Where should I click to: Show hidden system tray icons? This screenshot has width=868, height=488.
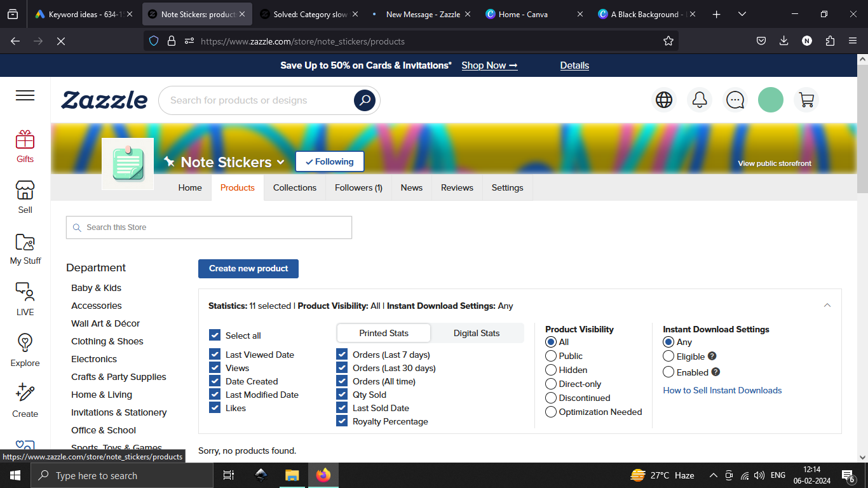pyautogui.click(x=713, y=475)
